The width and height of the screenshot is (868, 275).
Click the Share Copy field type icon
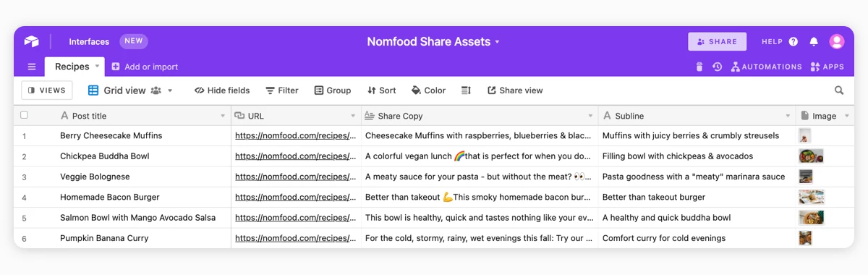tap(370, 116)
